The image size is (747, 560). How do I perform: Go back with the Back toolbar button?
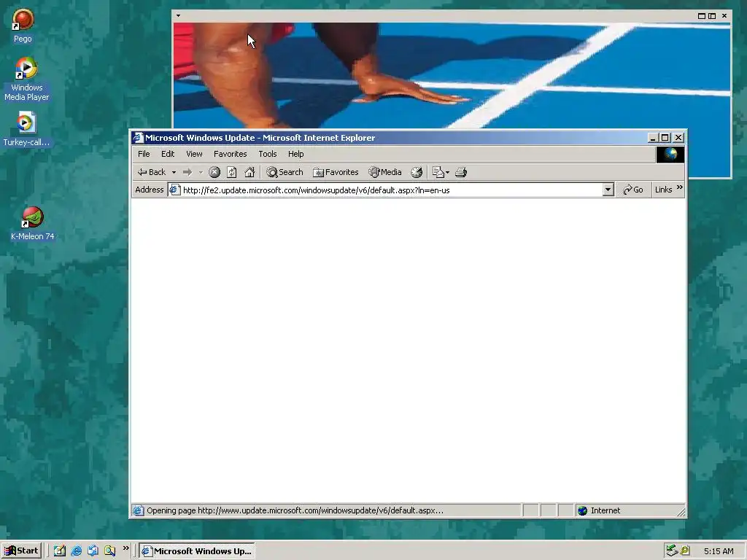coord(152,172)
